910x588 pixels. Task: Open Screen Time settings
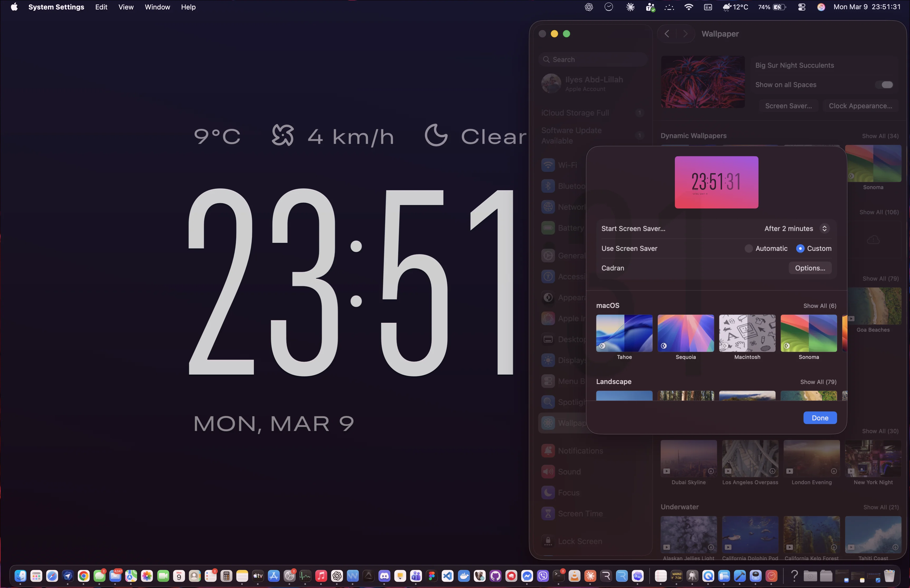(580, 513)
